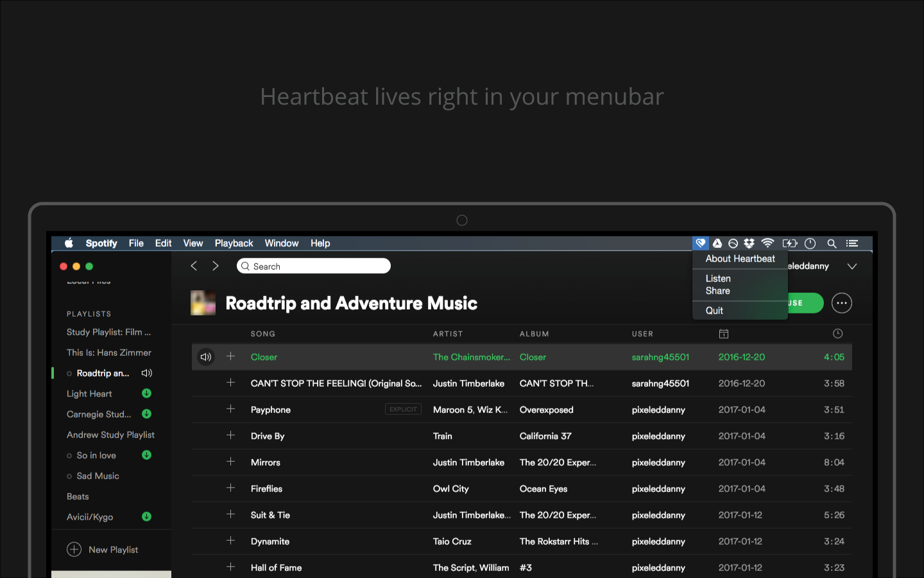Click inside the Search field
Viewport: 924px width, 578px height.
click(x=313, y=265)
